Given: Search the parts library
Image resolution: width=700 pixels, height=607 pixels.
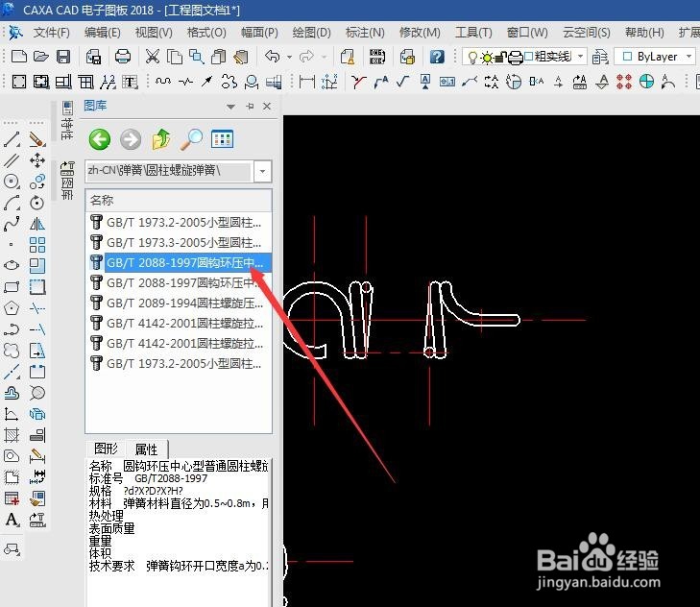Looking at the screenshot, I should (191, 139).
